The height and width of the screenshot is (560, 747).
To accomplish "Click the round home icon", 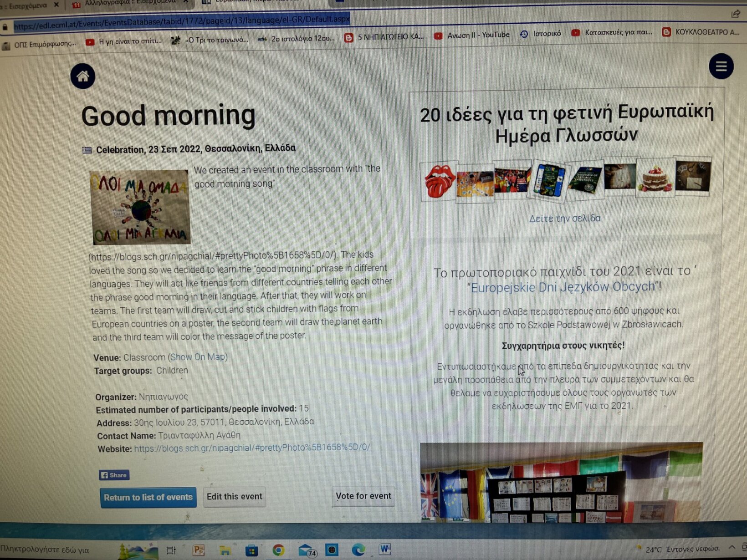I will 82,76.
